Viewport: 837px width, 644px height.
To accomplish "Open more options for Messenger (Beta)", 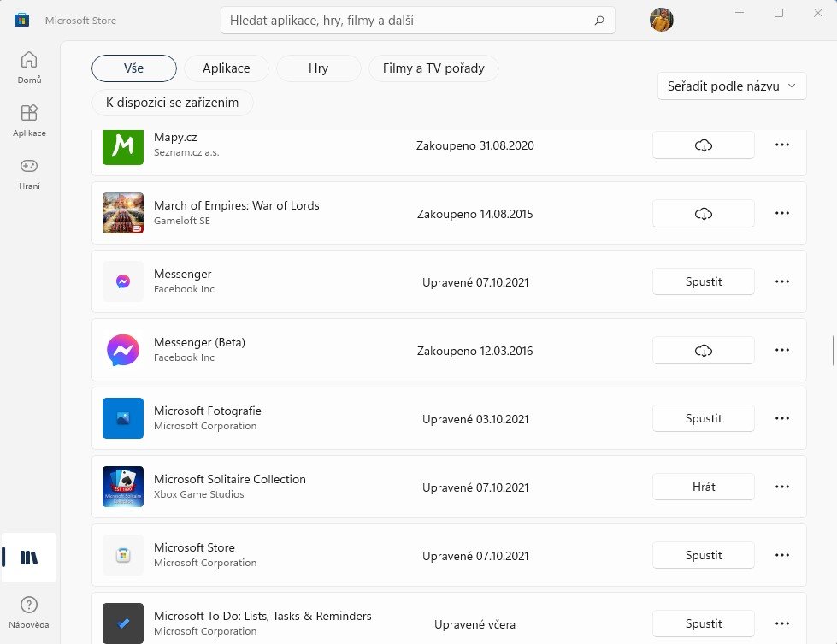I will [782, 350].
